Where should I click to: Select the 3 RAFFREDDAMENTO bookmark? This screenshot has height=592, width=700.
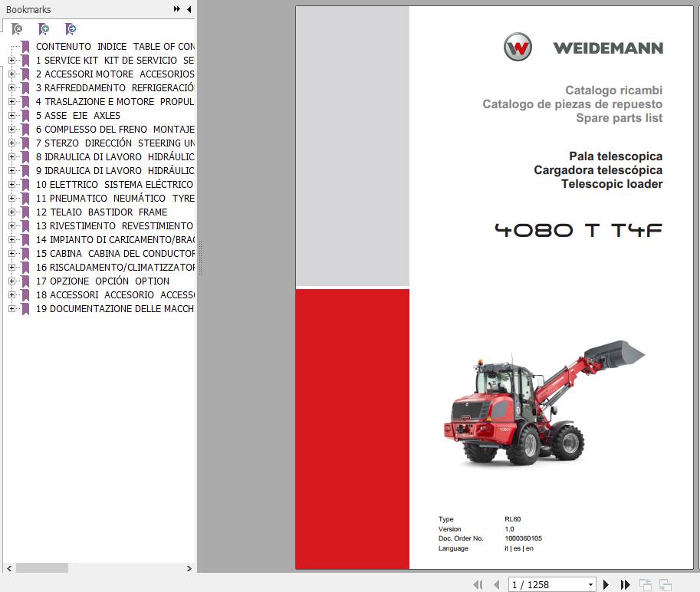coord(115,88)
